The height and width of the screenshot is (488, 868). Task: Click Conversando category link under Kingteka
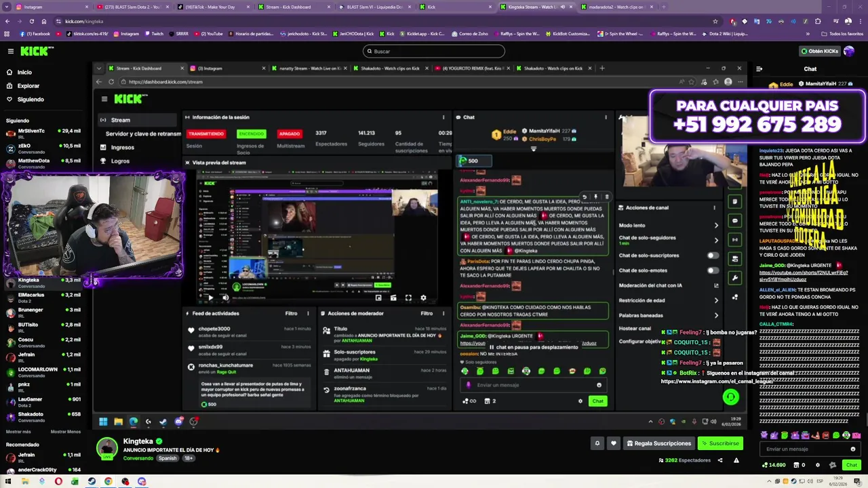coord(138,458)
